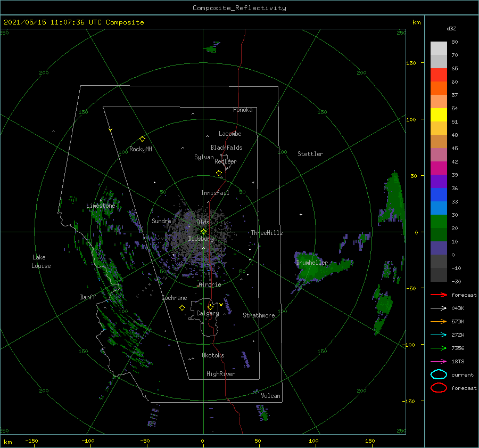Screen dimensions: 479x448
Task: Click the Limestone label
Action: [101, 206]
